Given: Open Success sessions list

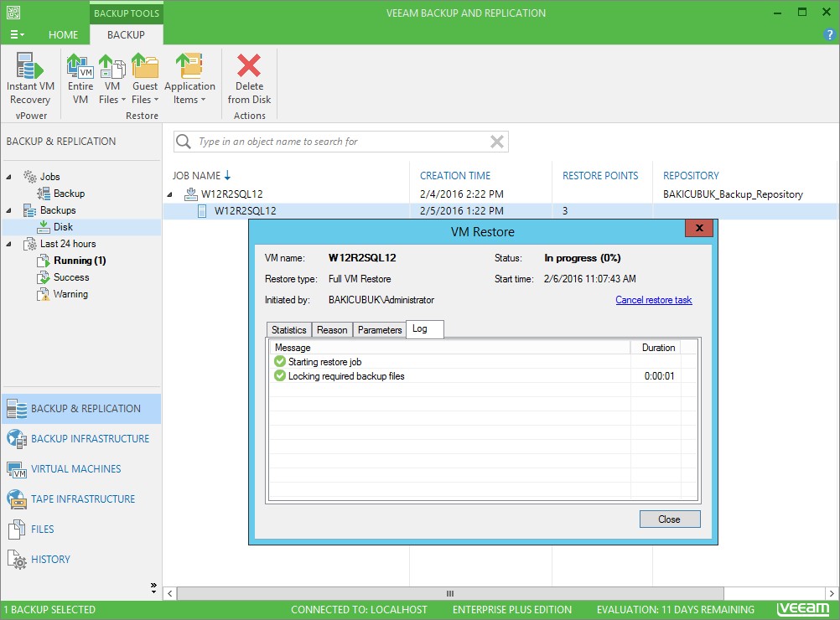Looking at the screenshot, I should [63, 277].
